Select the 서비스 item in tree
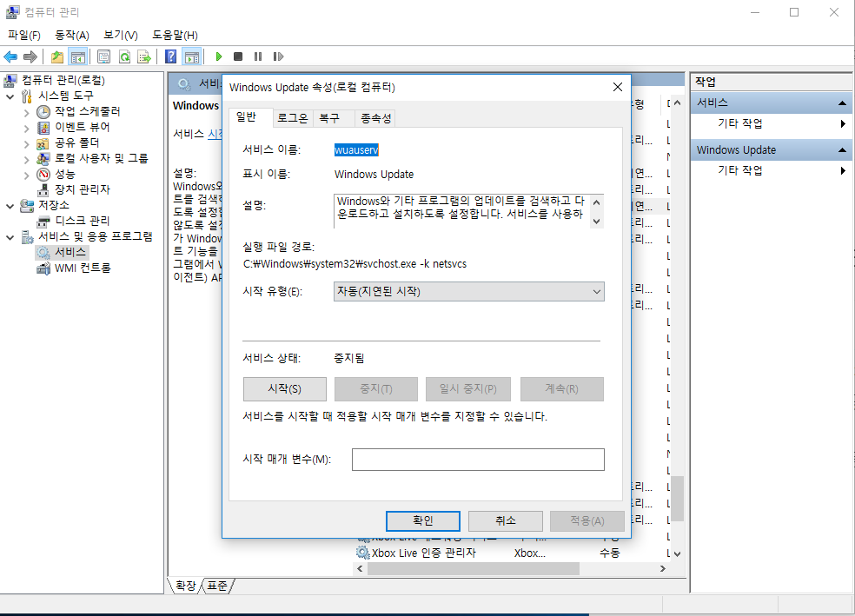 point(70,253)
